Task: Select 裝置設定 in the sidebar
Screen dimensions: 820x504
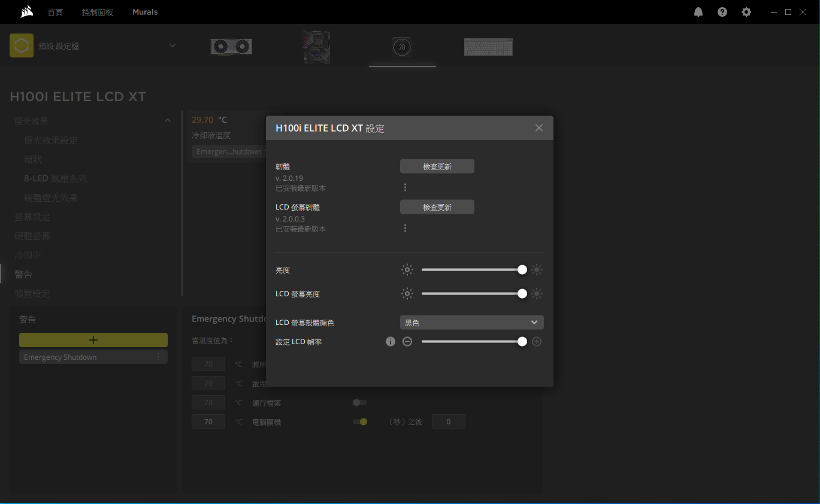Action: pyautogui.click(x=32, y=293)
